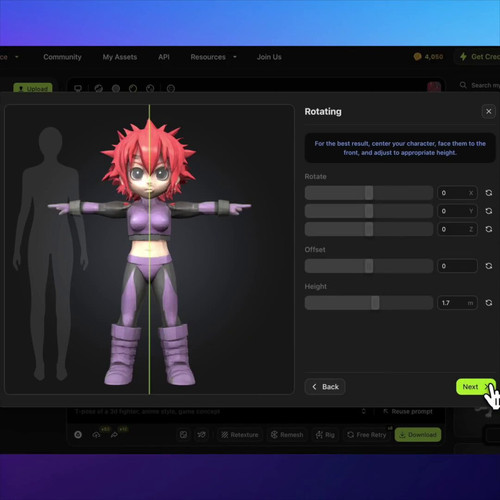Click the Join Us link
Screen dimensions: 500x500
pos(269,57)
